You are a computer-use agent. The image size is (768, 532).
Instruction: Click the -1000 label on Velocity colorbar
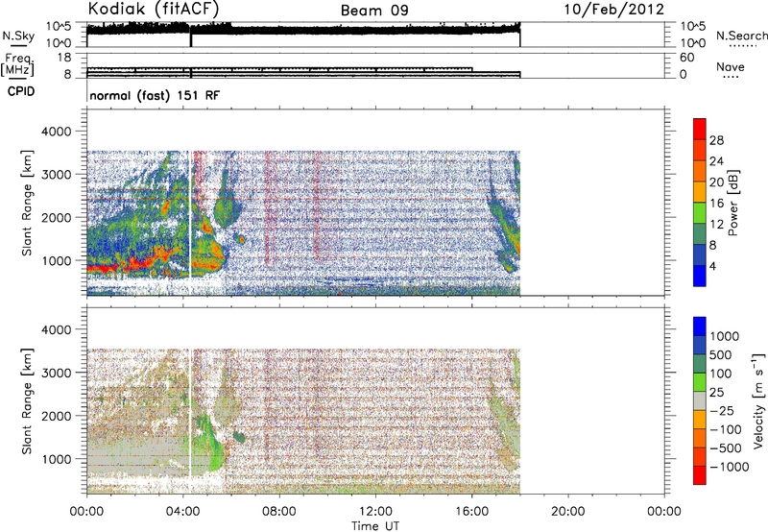pyautogui.click(x=730, y=467)
